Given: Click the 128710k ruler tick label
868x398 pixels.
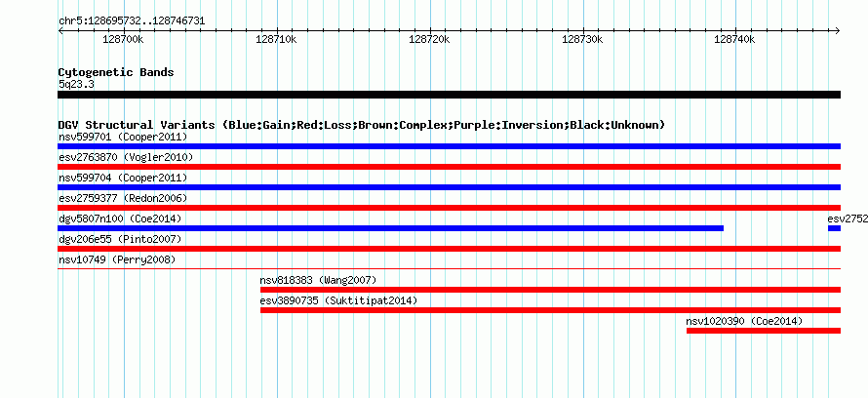Looking at the screenshot, I should tap(277, 40).
